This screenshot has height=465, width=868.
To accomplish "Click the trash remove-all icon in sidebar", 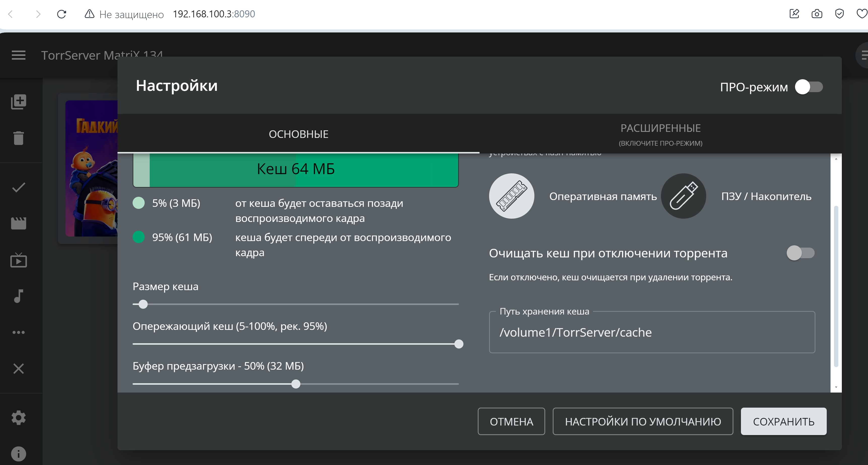I will pos(19,138).
